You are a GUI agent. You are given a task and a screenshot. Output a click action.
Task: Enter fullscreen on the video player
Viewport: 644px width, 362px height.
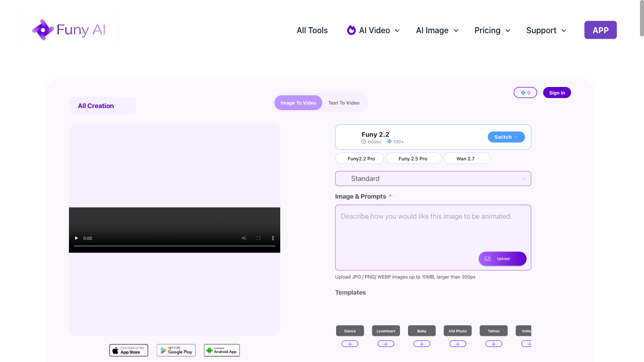tap(259, 238)
